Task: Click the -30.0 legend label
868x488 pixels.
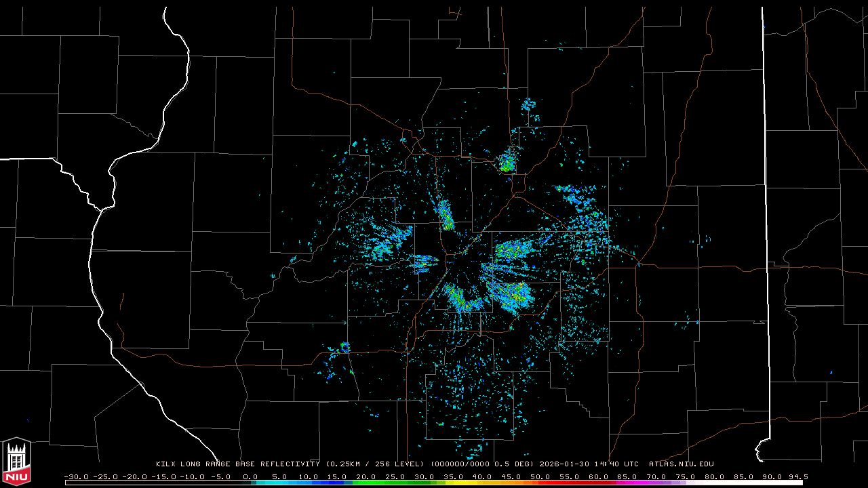Action: [x=76, y=476]
